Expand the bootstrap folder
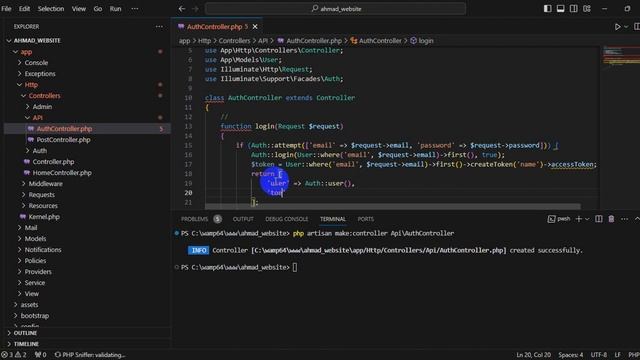The image size is (640, 360). 35,316
